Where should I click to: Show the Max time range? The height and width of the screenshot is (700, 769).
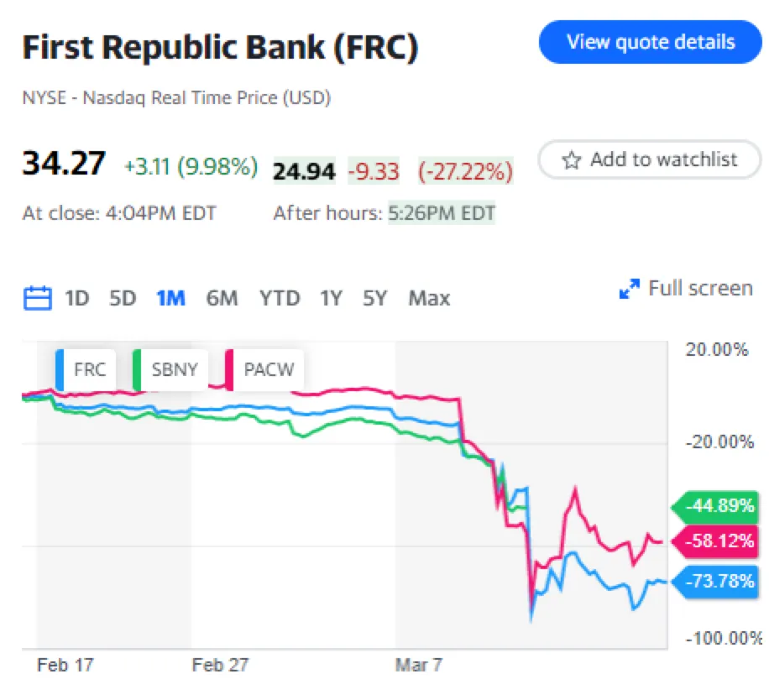(x=429, y=298)
